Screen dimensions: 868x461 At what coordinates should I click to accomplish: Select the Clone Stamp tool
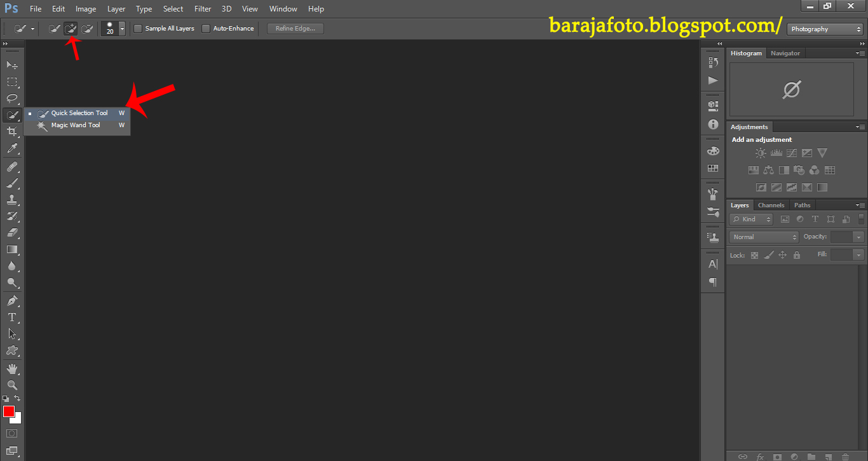[x=12, y=199]
